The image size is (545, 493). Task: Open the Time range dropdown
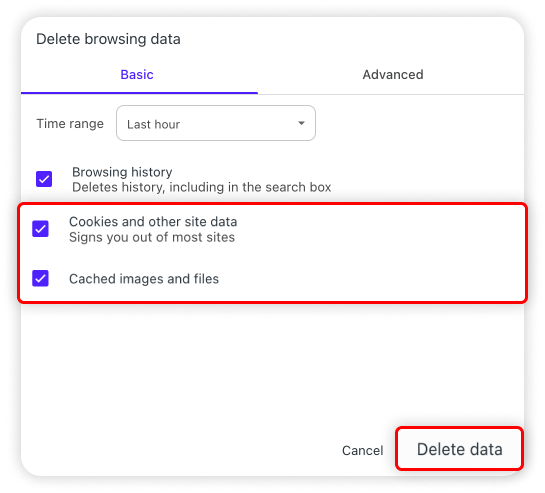point(216,123)
